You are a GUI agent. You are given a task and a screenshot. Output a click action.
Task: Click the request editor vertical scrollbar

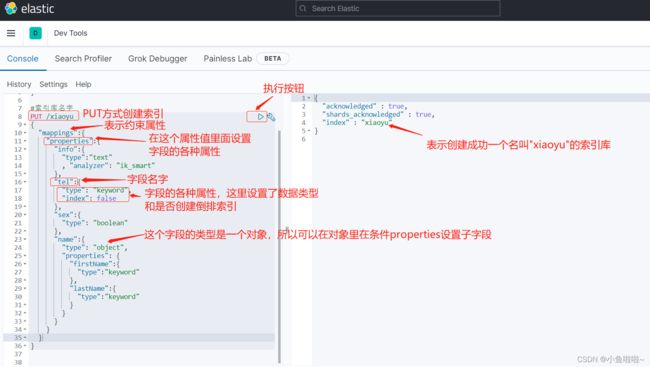279,247
